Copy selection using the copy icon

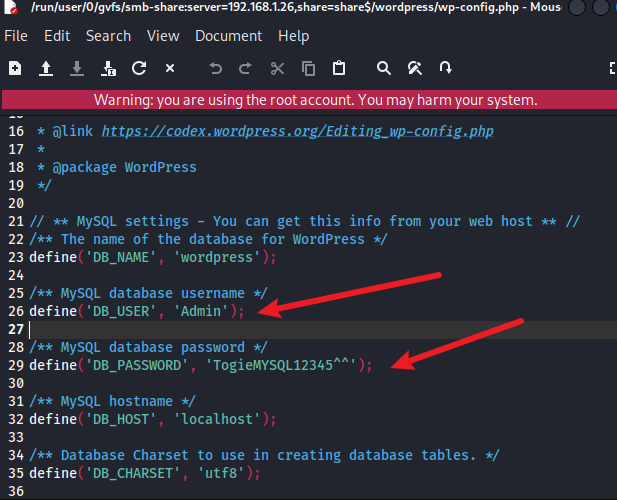[x=308, y=68]
